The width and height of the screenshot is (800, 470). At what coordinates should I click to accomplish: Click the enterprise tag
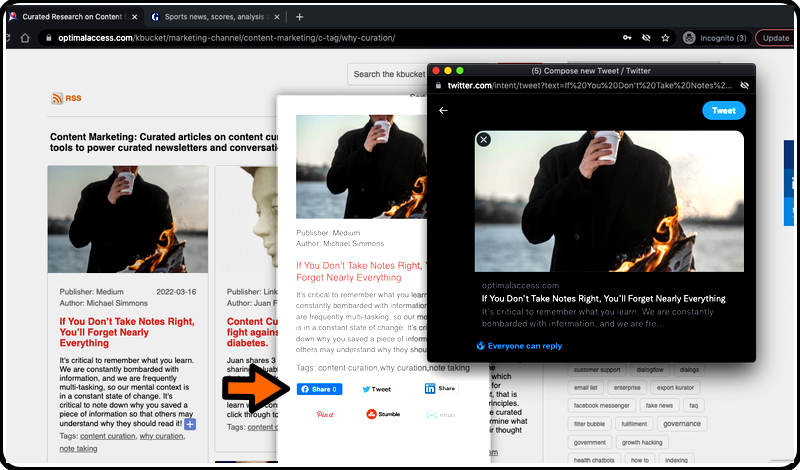coord(627,387)
